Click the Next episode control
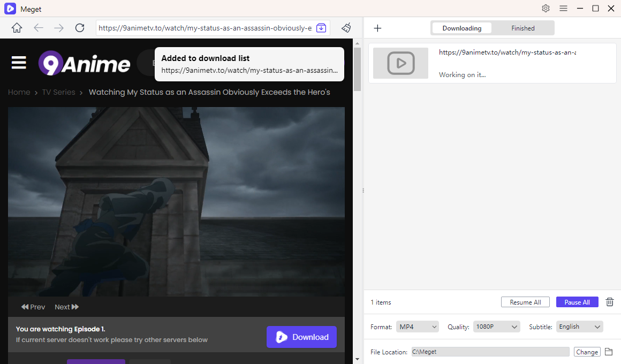The width and height of the screenshot is (621, 364). pos(66,307)
